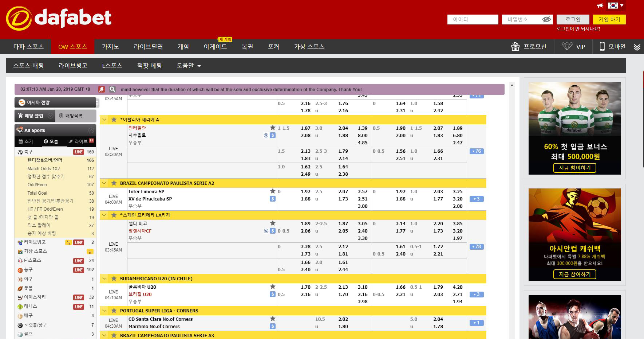Select the 초기 early calendar tab
Viewport: 644px width, 339px height.
coord(26,141)
